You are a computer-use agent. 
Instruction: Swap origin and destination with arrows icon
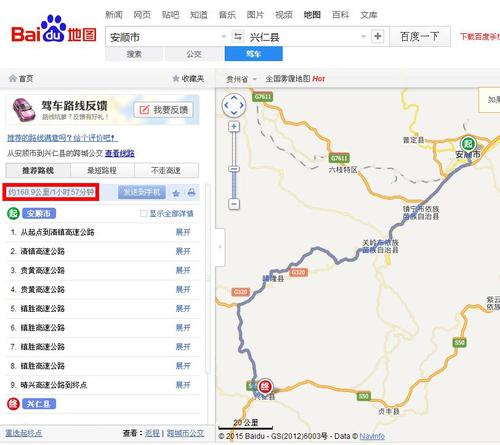pos(238,36)
